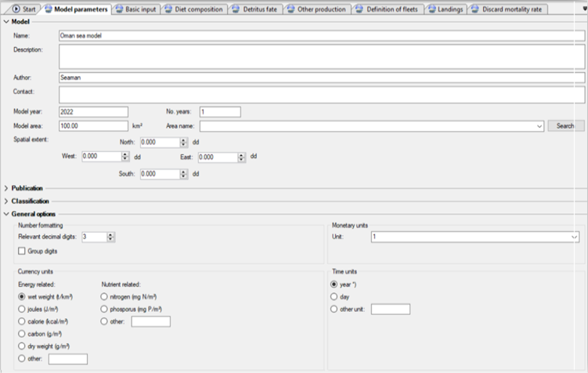Expand the Publication section
Viewport: 588px width, 373px height.
pos(6,188)
